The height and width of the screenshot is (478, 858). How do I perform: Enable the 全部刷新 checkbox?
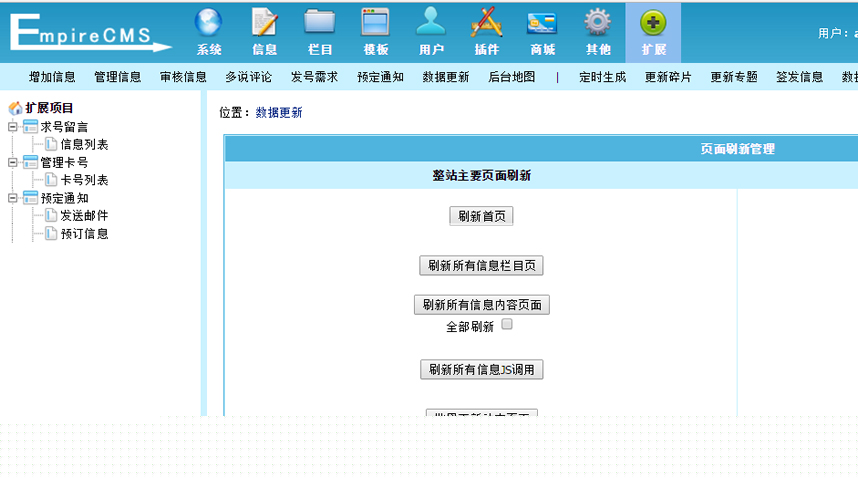pyautogui.click(x=507, y=325)
